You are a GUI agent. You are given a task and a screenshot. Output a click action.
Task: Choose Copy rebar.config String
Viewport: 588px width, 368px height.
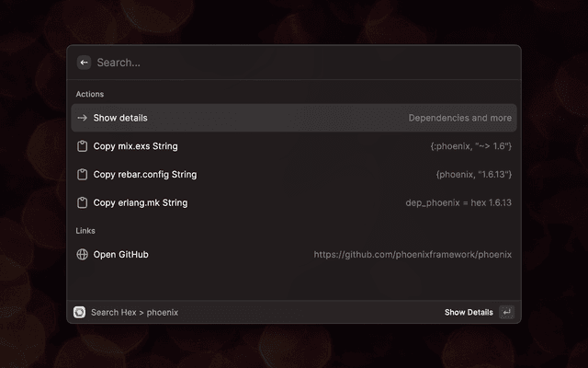(144, 175)
